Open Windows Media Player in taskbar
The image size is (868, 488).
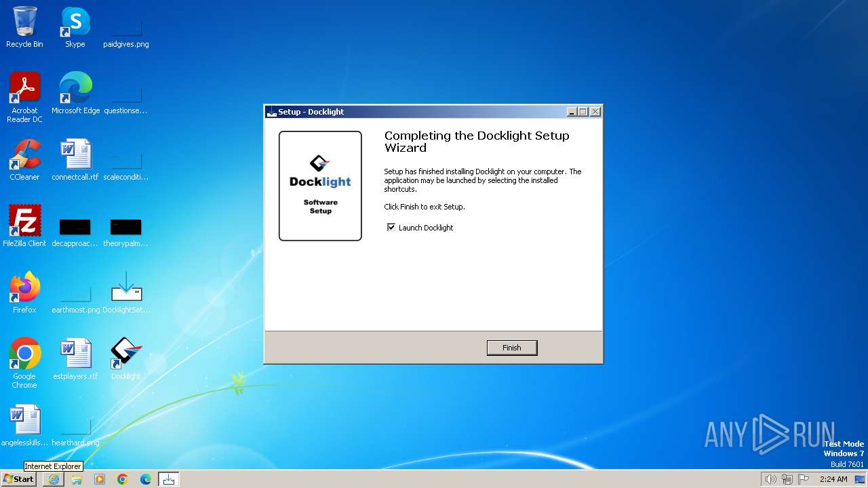(100, 479)
